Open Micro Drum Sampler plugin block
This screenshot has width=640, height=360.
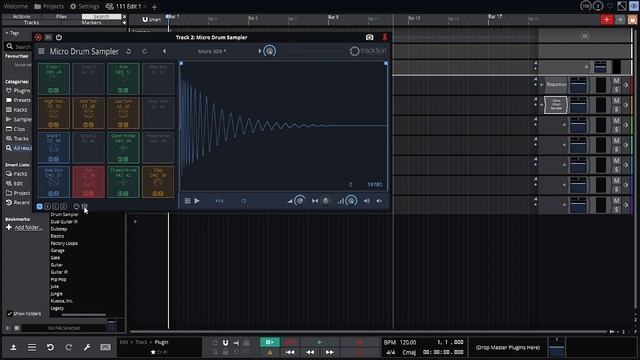pyautogui.click(x=556, y=105)
